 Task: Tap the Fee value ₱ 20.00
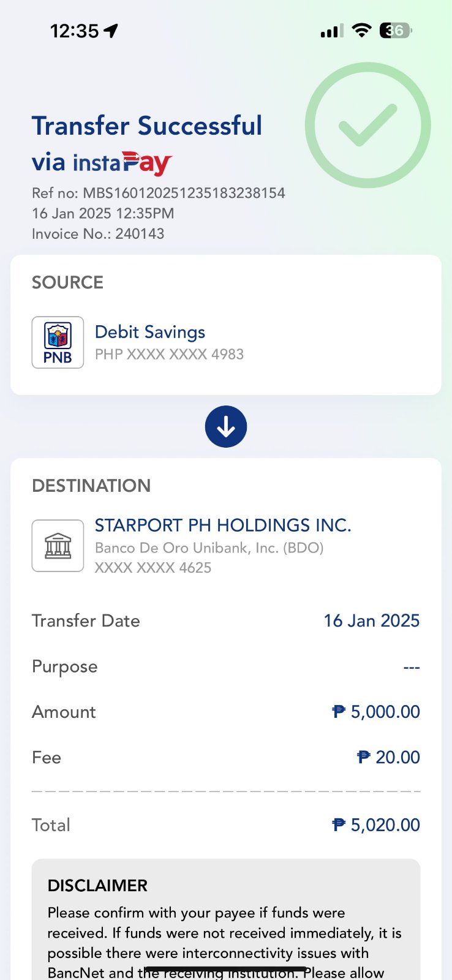click(x=388, y=757)
